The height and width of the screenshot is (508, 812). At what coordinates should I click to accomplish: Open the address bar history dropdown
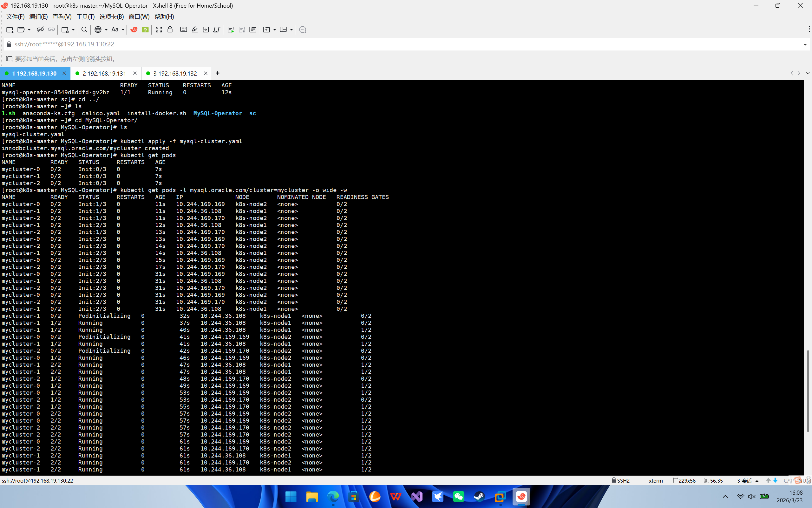805,44
